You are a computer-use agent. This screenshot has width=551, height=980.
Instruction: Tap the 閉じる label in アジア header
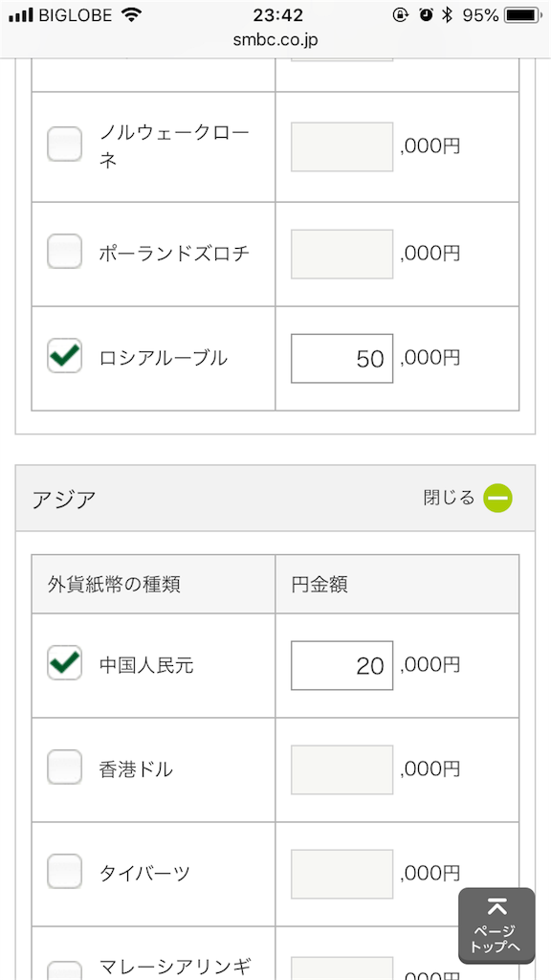coord(449,498)
